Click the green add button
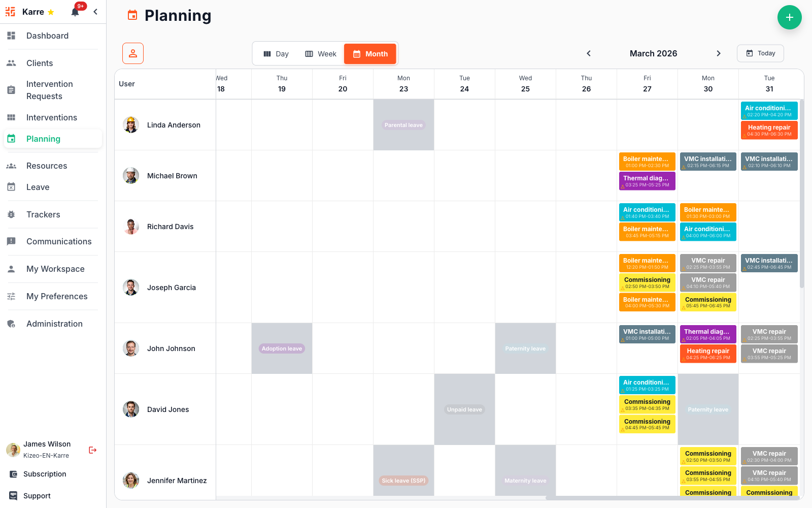The image size is (812, 508). point(789,17)
